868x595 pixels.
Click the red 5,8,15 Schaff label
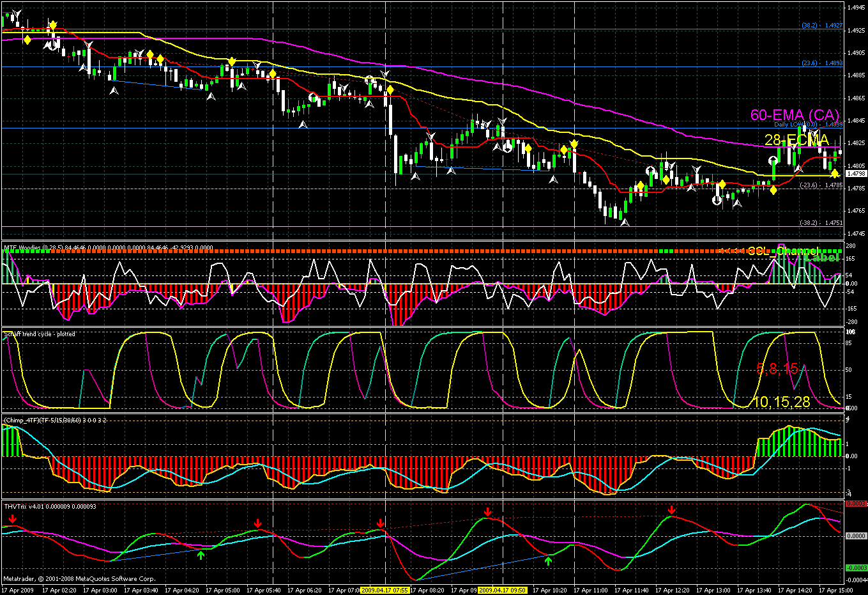tap(777, 369)
